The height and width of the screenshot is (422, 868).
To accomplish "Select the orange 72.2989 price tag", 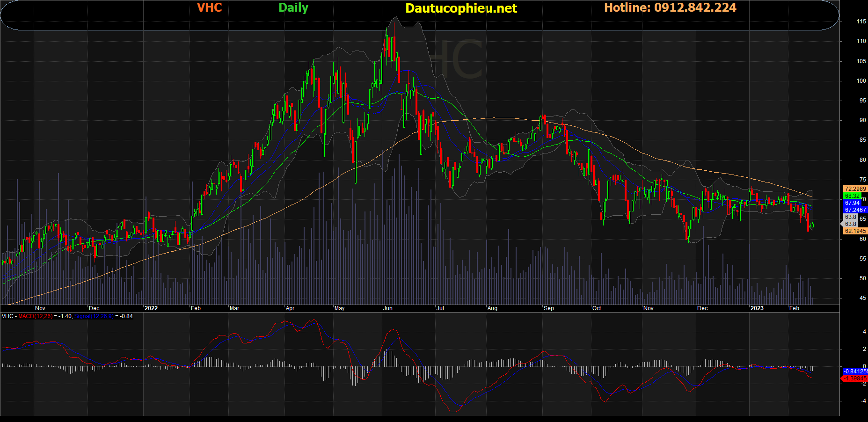I will tap(855, 189).
